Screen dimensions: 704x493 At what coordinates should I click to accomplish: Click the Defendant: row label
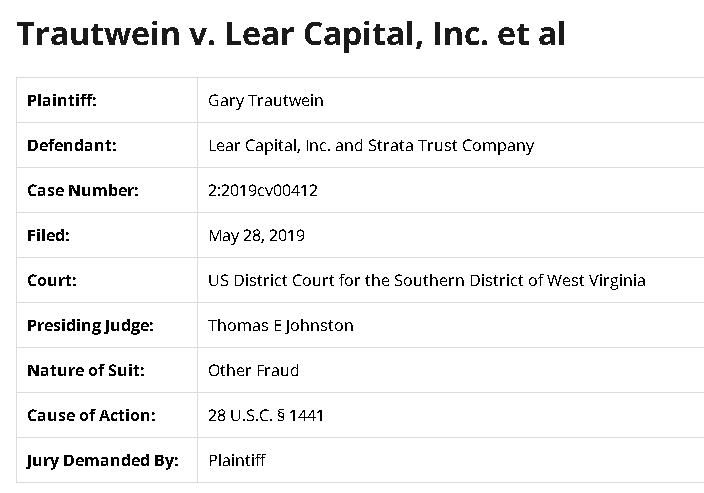click(72, 145)
